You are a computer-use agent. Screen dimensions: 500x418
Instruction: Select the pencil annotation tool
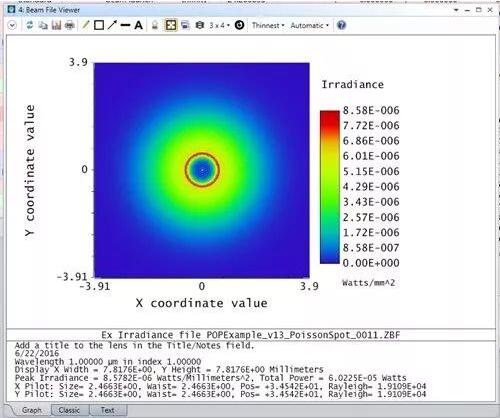(86, 25)
